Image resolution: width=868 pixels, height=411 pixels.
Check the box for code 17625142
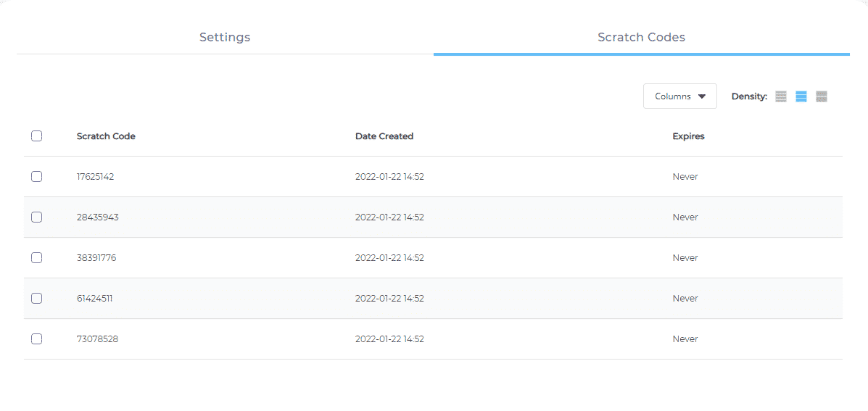click(x=37, y=177)
